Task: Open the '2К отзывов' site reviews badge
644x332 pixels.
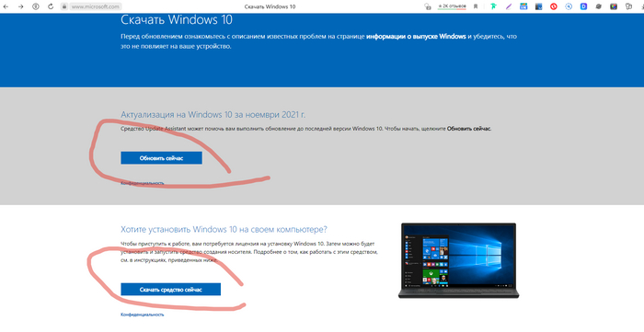Action: pyautogui.click(x=452, y=6)
